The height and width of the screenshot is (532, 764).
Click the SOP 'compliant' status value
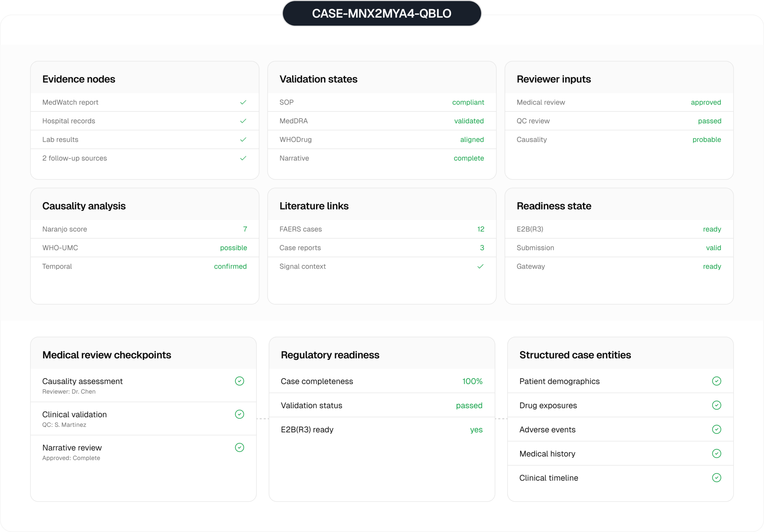(x=468, y=102)
